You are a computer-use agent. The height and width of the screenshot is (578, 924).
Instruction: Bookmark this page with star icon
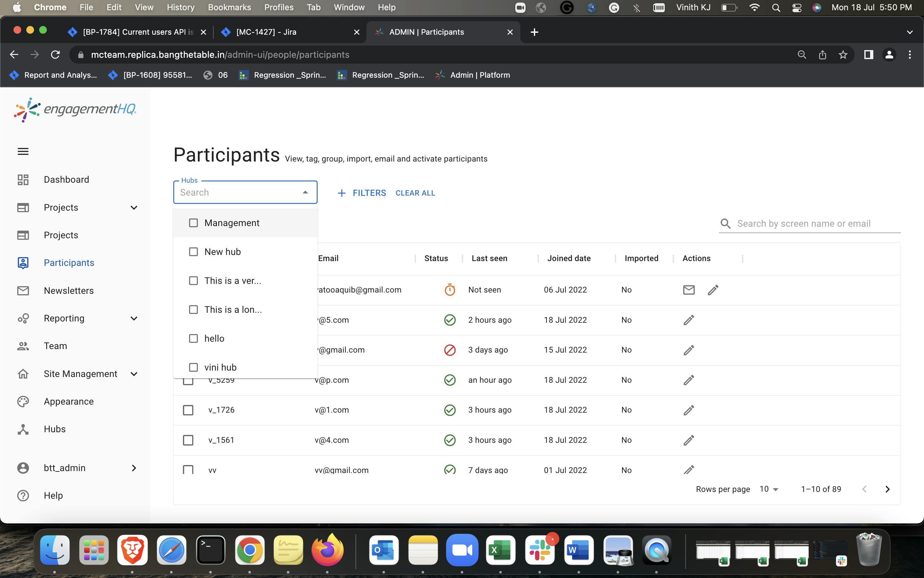click(x=843, y=55)
